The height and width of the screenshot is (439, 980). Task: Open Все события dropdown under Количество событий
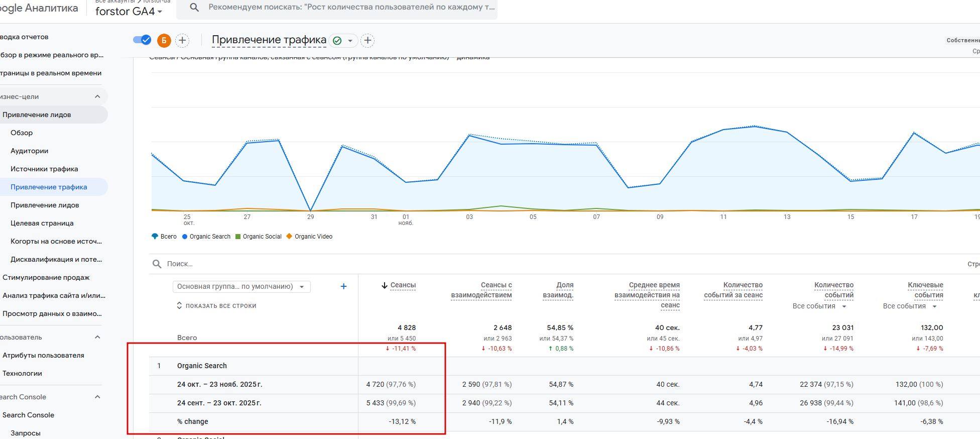point(820,306)
